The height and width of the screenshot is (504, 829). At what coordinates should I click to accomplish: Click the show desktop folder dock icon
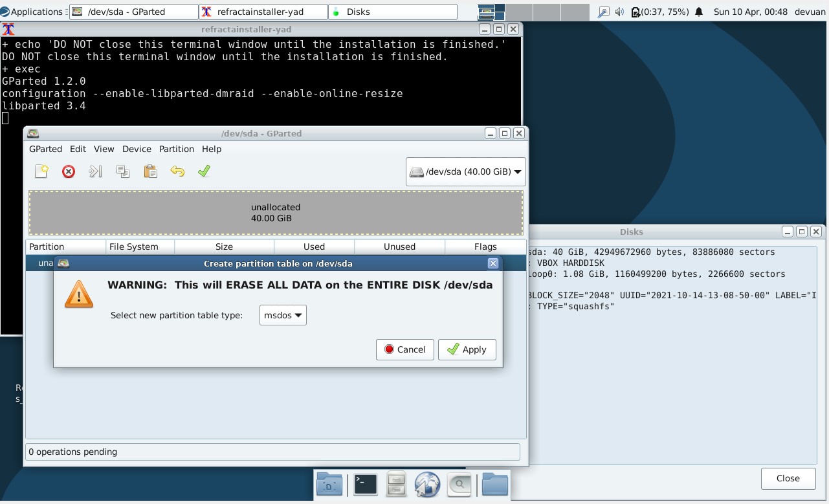pos(329,485)
